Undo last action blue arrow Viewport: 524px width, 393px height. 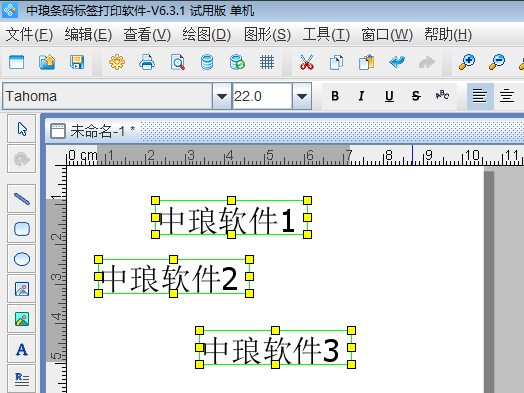pos(397,62)
